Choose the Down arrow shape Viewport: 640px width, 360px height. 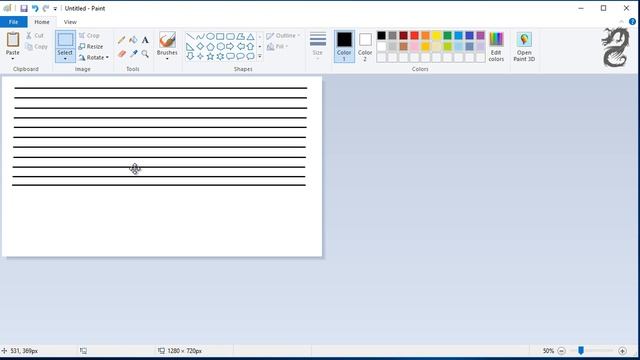pos(190,56)
